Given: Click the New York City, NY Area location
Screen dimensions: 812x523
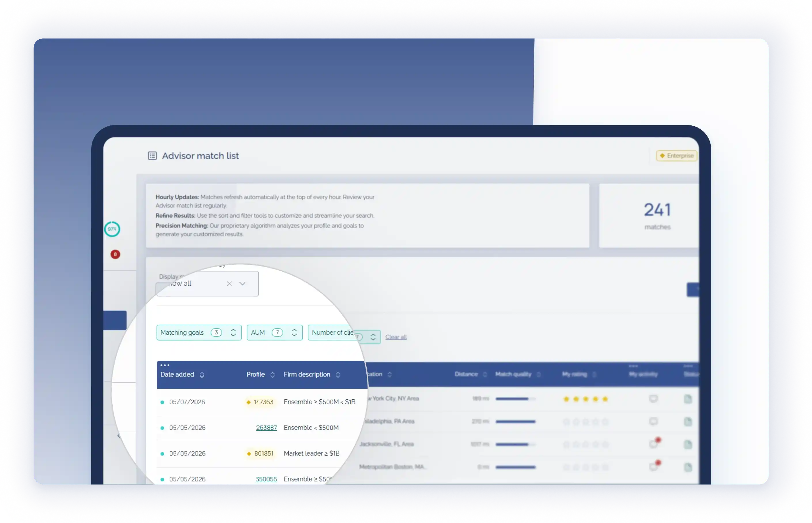Looking at the screenshot, I should click(x=394, y=398).
